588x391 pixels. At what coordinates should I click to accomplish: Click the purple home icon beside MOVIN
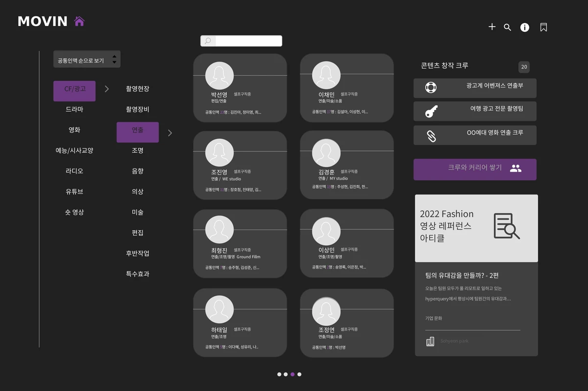(79, 21)
